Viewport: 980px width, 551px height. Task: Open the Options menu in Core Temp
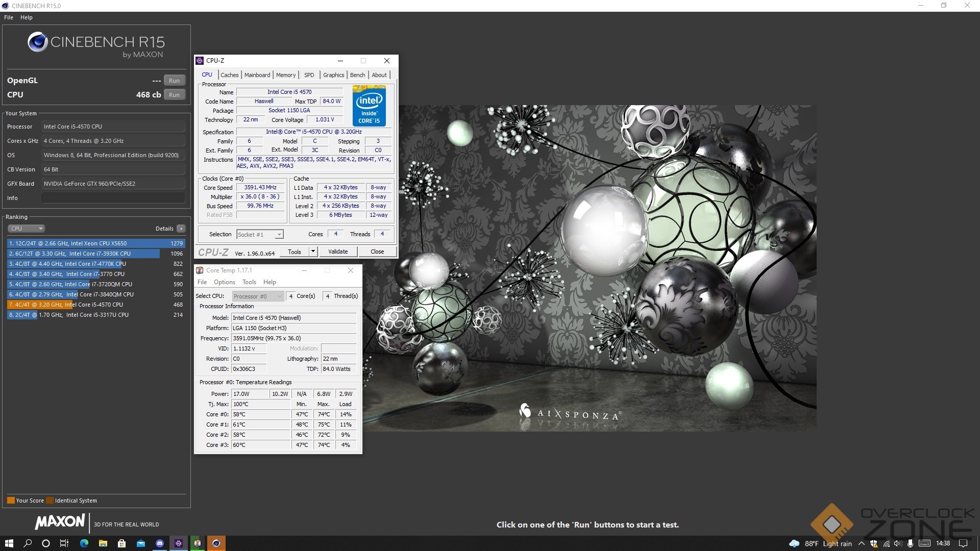(224, 282)
